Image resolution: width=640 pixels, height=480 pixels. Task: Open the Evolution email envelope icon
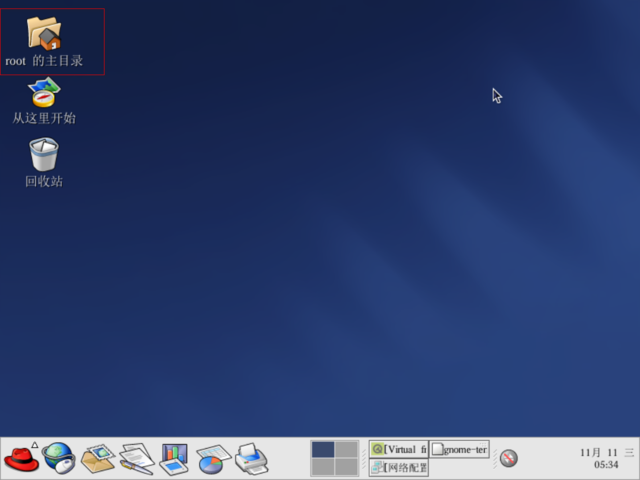tap(98, 458)
